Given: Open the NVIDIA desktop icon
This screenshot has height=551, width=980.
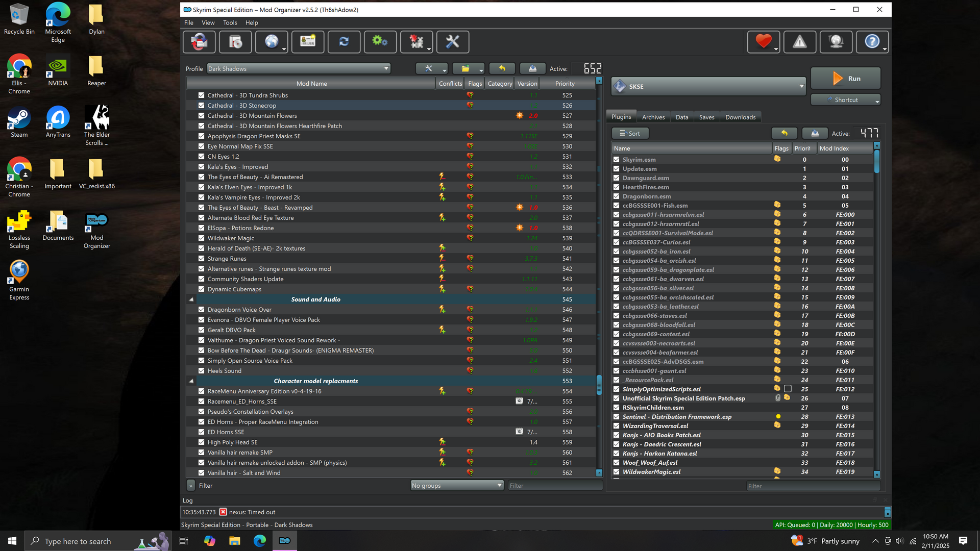Looking at the screenshot, I should (58, 71).
